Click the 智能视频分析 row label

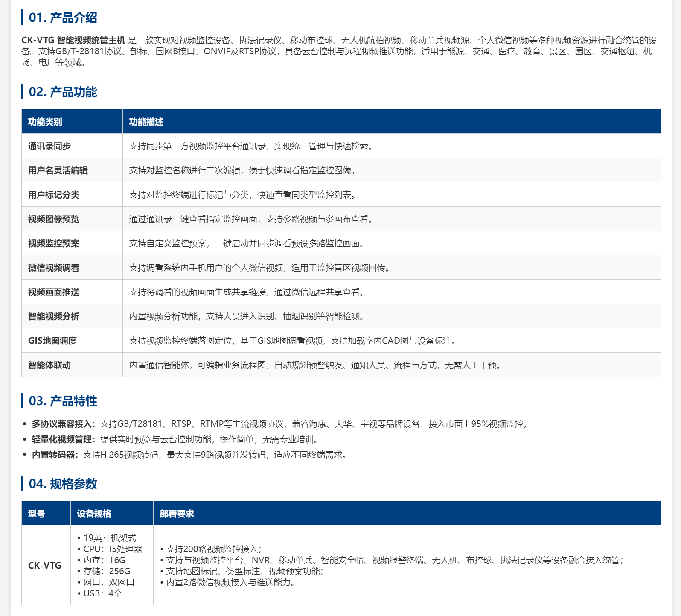53,316
